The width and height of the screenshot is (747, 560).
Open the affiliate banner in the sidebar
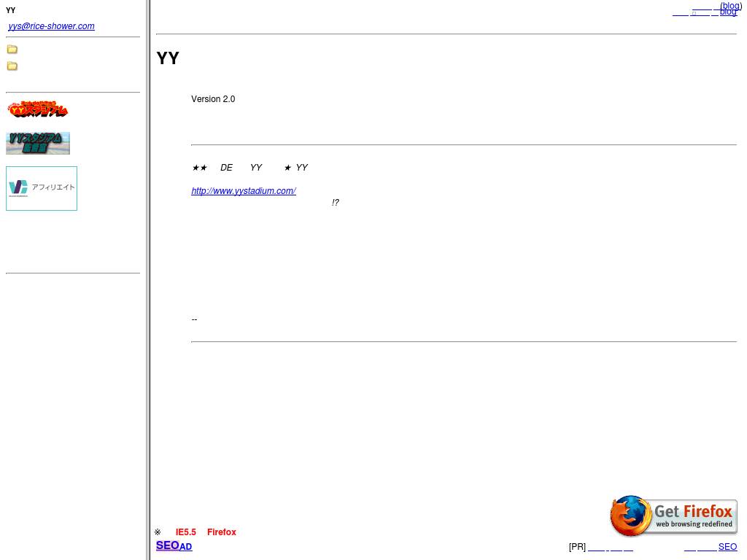tap(42, 188)
